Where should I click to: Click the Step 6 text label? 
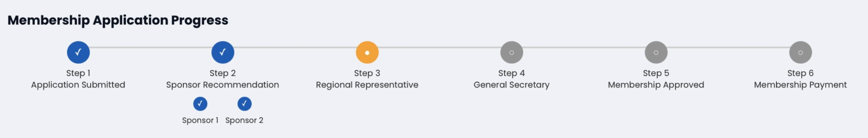point(801,73)
